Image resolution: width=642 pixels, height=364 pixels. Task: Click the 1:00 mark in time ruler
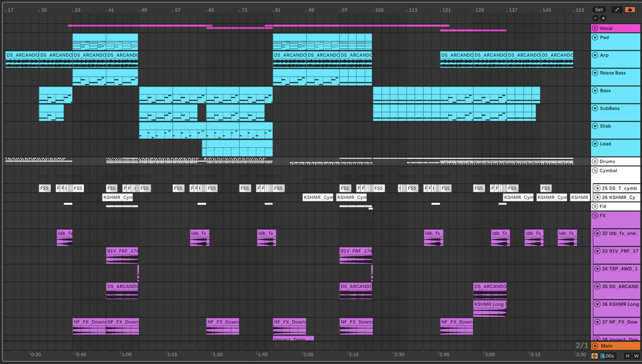pyautogui.click(x=126, y=354)
